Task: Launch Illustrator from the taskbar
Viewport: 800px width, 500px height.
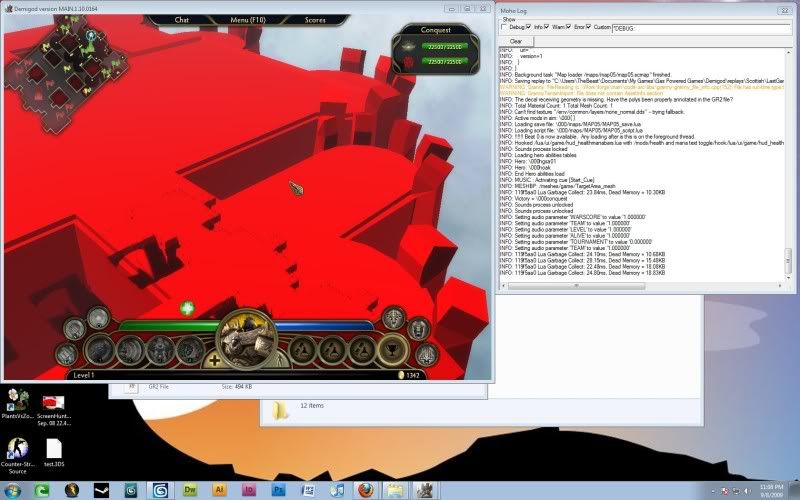Action: (x=219, y=491)
